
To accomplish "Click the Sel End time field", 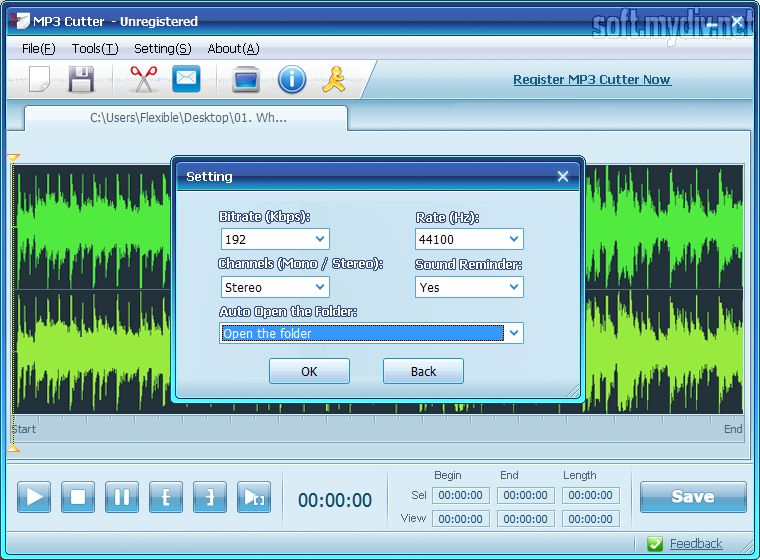I will click(x=525, y=495).
